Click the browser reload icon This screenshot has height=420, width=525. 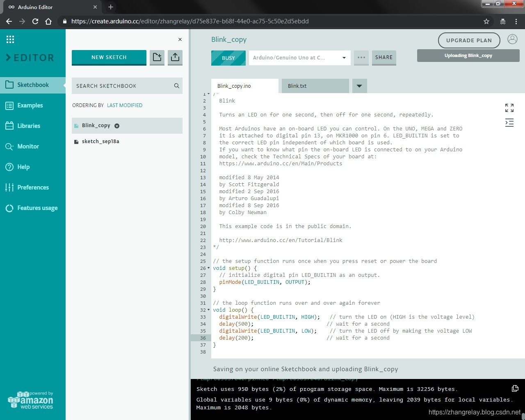pyautogui.click(x=35, y=21)
